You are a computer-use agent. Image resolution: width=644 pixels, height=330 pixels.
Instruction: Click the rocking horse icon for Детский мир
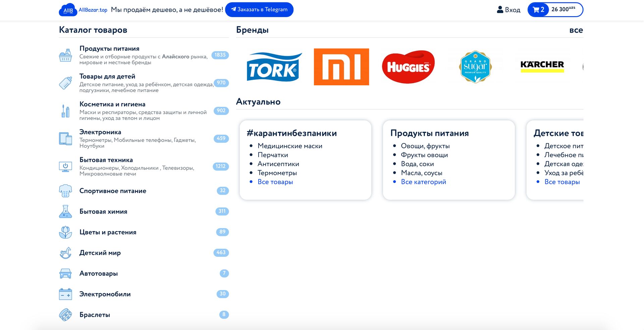[x=65, y=253]
